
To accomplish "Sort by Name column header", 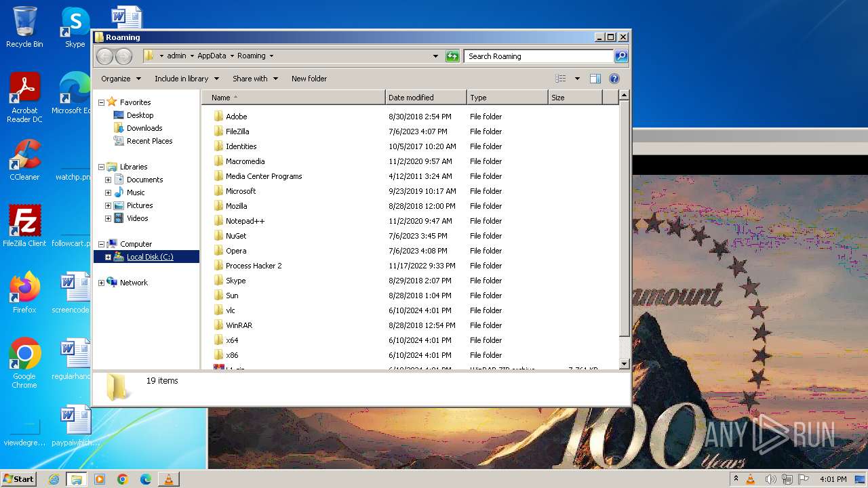I will [x=294, y=98].
